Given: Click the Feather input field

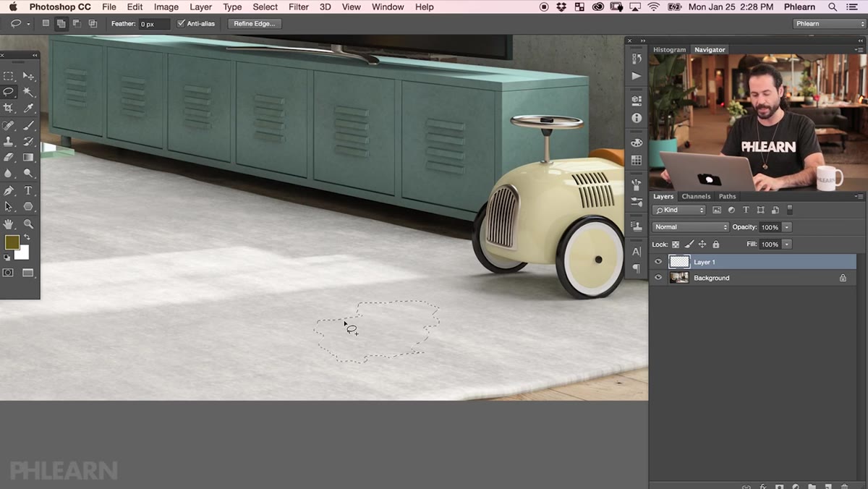Looking at the screenshot, I should click(x=154, y=24).
